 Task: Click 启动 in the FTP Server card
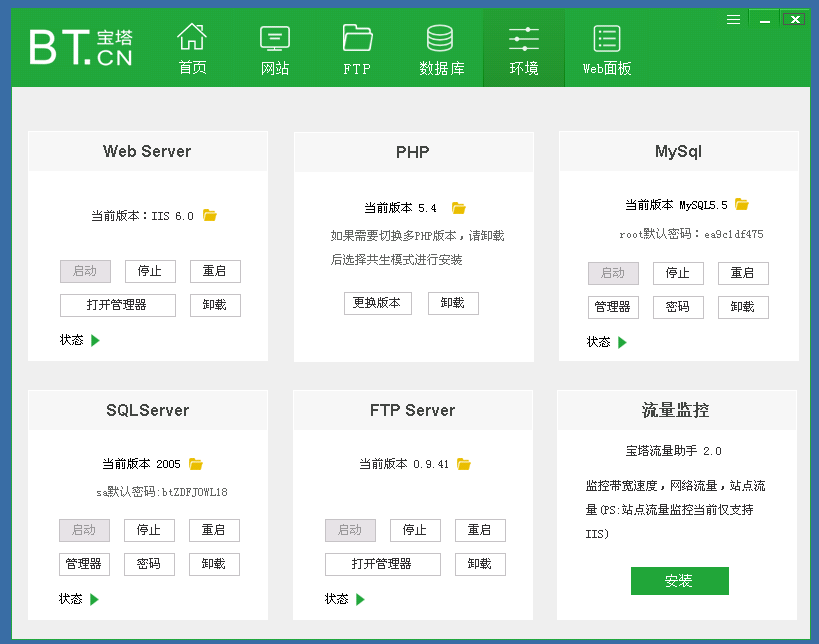click(350, 530)
